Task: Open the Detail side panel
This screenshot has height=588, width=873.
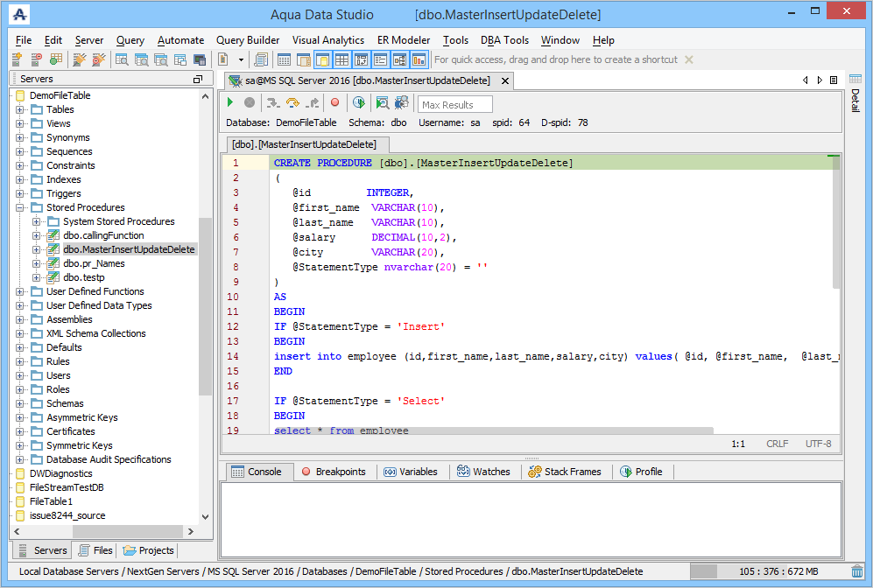Action: (x=855, y=101)
